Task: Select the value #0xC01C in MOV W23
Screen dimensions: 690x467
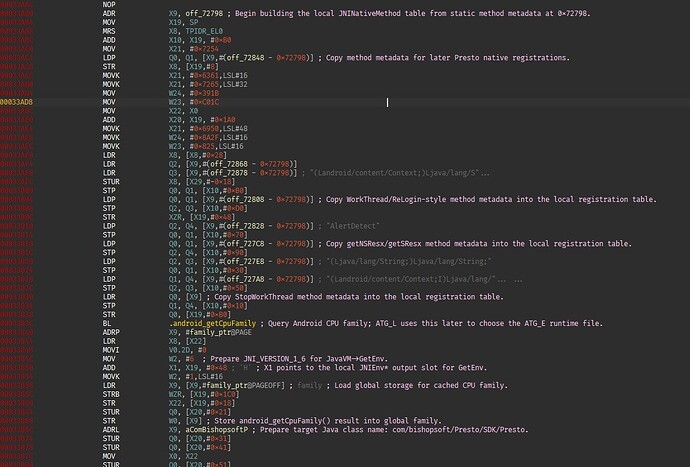Action: [206, 102]
